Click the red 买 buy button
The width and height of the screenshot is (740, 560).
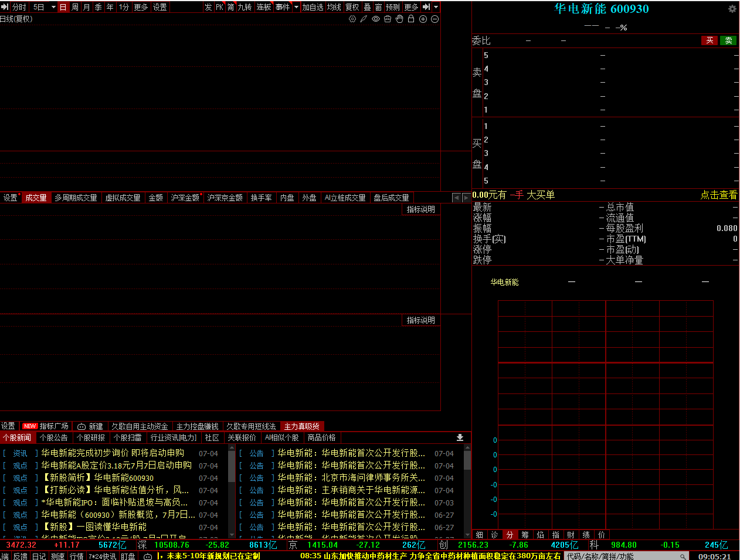[x=710, y=40]
